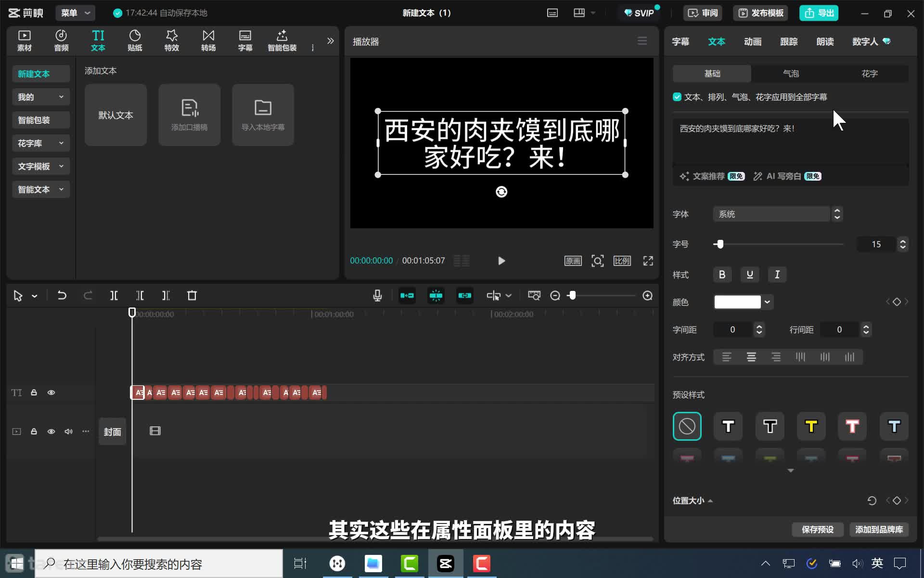Image resolution: width=924 pixels, height=578 pixels.
Task: Open the 贴纸 stickers panel
Action: (135, 40)
